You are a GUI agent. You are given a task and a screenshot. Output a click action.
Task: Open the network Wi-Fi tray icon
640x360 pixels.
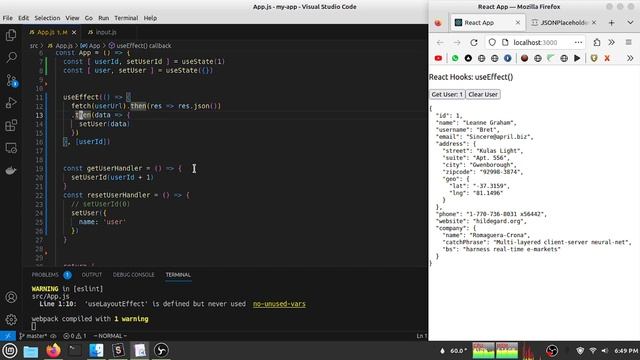(x=593, y=351)
